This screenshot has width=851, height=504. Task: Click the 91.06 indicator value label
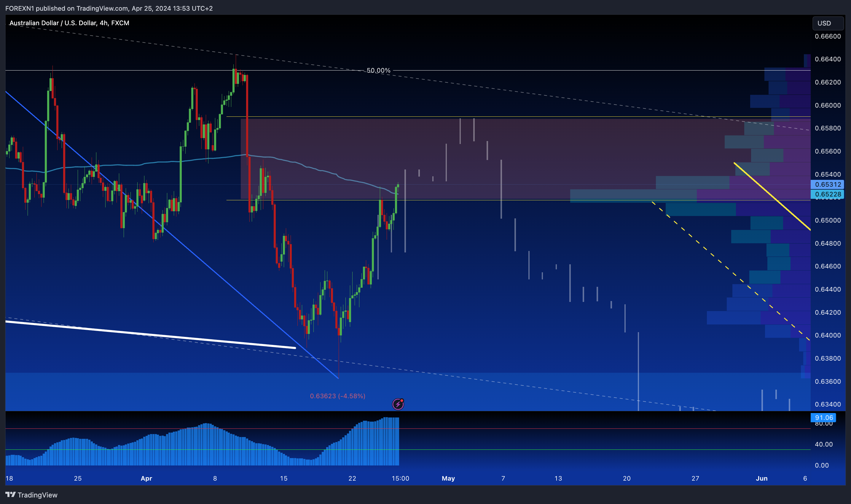tap(824, 418)
